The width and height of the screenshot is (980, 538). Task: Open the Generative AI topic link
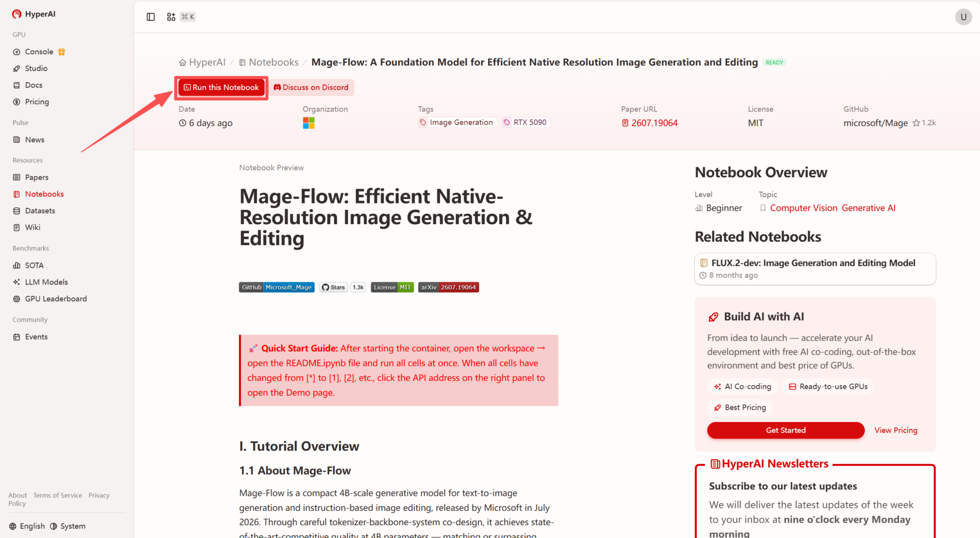[869, 208]
